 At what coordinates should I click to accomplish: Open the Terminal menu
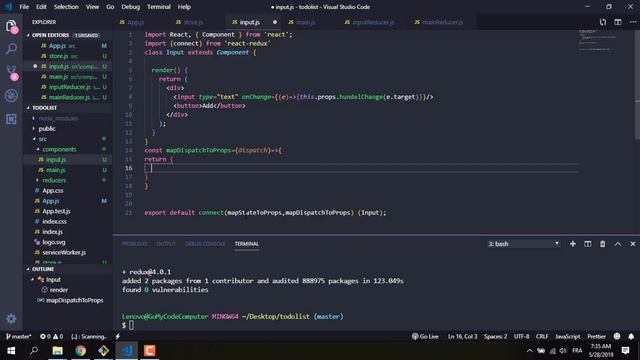tap(158, 7)
